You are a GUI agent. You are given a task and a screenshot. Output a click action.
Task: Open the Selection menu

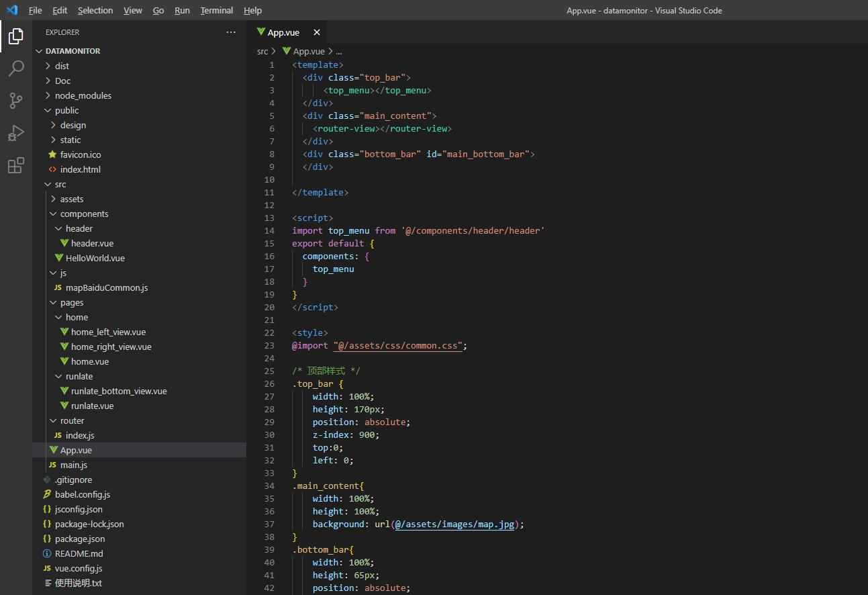point(95,10)
